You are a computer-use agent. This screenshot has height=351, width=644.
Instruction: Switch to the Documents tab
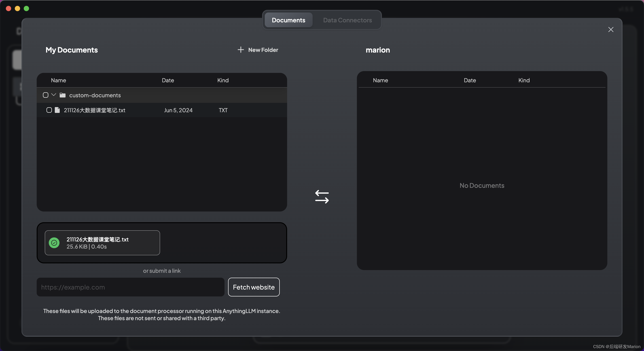pos(288,20)
